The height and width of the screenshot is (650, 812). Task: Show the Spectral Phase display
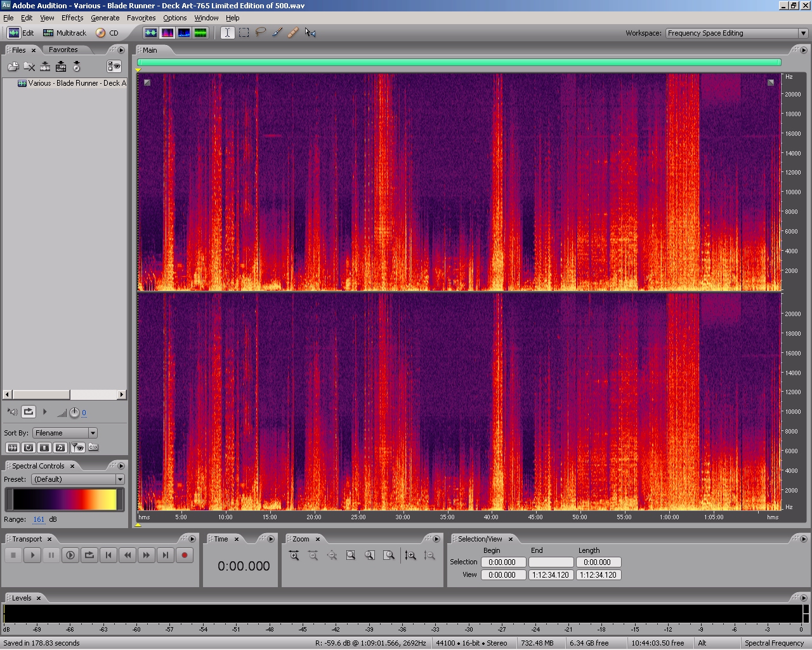click(x=200, y=33)
